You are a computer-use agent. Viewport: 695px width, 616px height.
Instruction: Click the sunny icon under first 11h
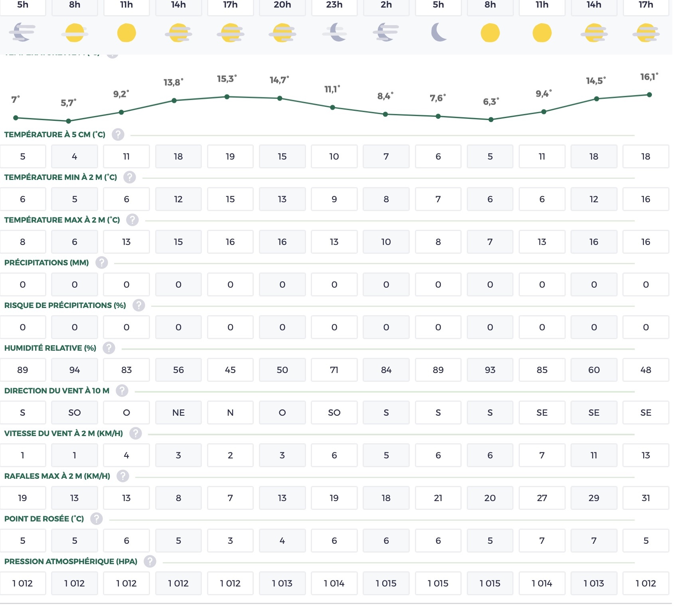pos(126,33)
